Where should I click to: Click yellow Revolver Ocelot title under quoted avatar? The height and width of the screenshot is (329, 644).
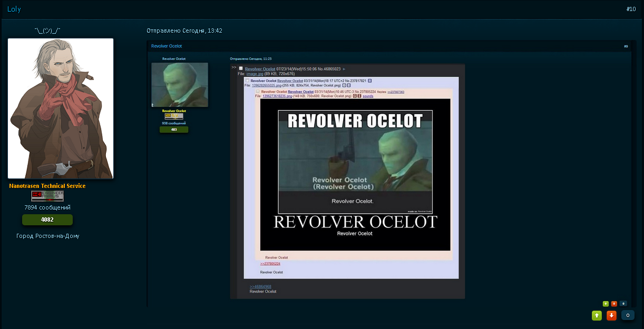[174, 111]
